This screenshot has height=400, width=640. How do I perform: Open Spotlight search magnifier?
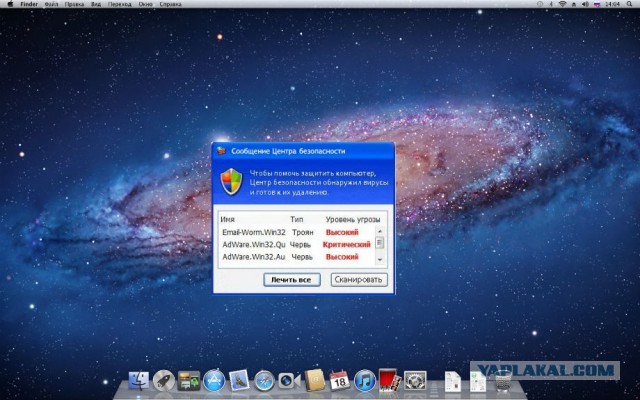tap(629, 4)
